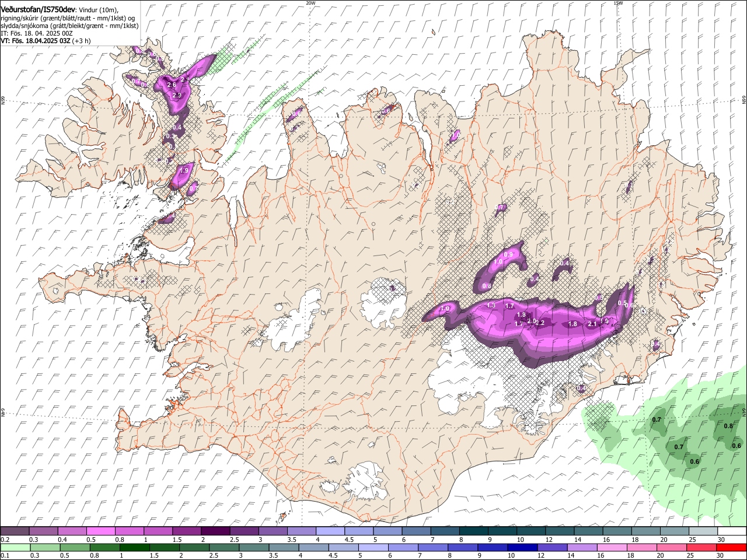Screen dimensions: 747x560
Task: Click the 30 label on lower rain scale
Action: click(721, 556)
